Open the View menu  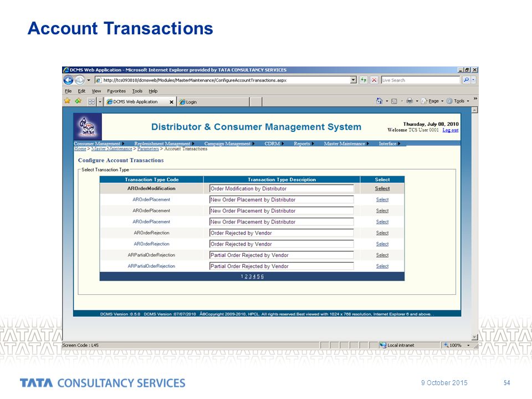coord(96,91)
